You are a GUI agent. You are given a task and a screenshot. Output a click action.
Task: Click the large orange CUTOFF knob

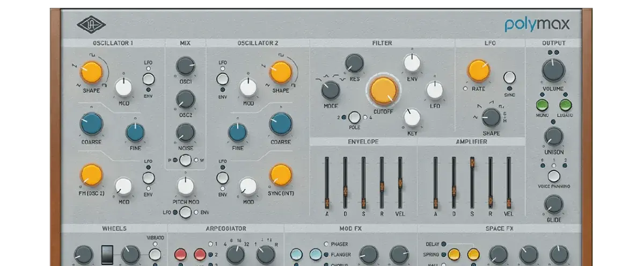coord(384,91)
